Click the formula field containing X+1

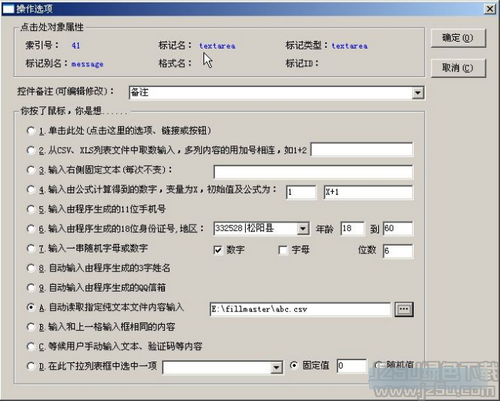pos(368,192)
